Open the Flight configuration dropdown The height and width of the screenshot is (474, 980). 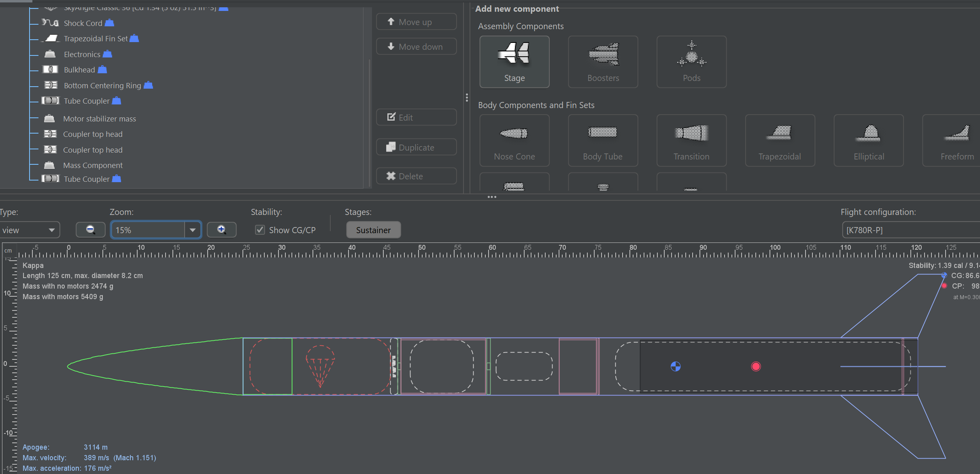pos(911,230)
